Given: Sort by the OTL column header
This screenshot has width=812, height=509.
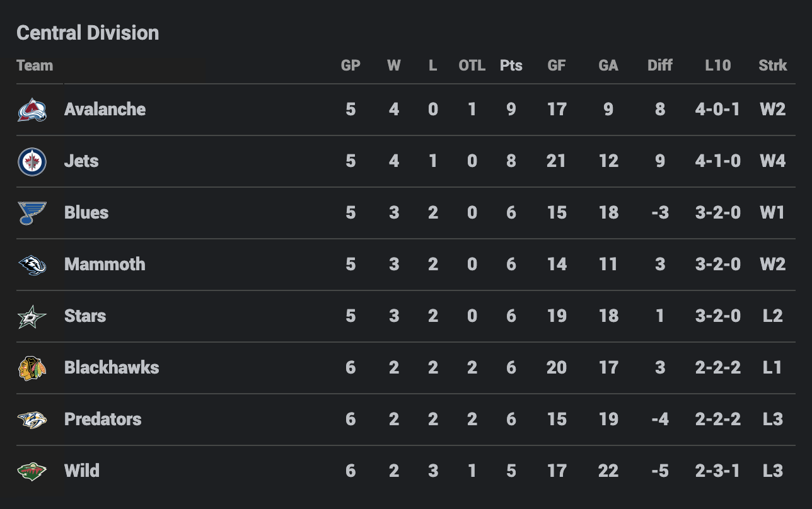Looking at the screenshot, I should [x=472, y=66].
